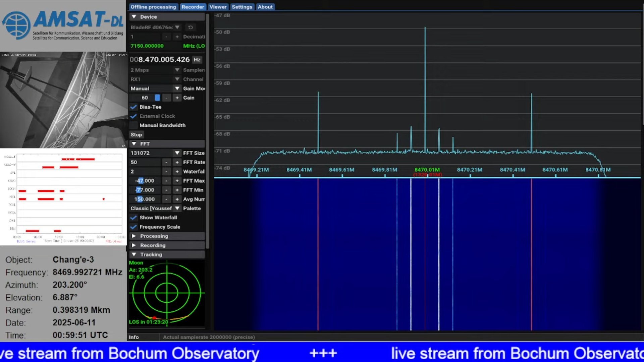Screen dimensions: 644x362
Task: Decrease Gain with the minus button
Action: (166, 98)
